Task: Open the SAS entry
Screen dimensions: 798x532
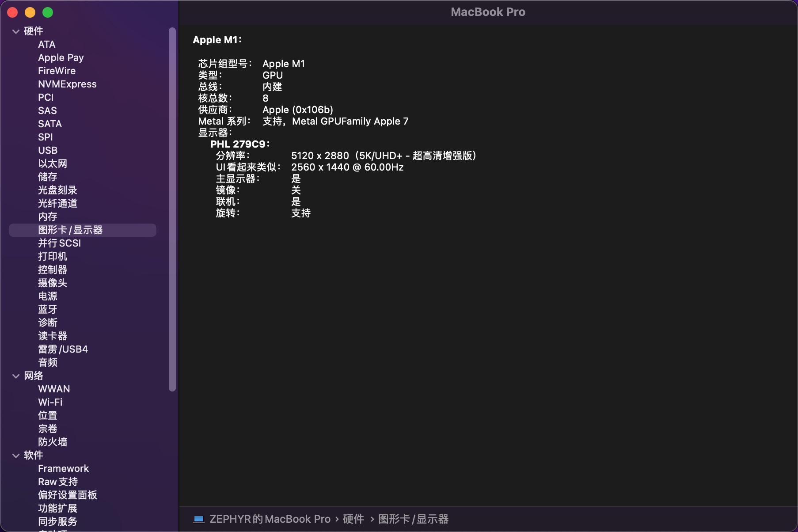Action: (x=47, y=111)
